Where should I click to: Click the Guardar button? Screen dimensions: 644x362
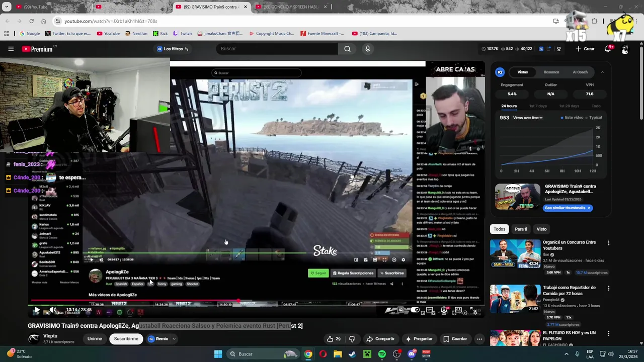(x=455, y=339)
